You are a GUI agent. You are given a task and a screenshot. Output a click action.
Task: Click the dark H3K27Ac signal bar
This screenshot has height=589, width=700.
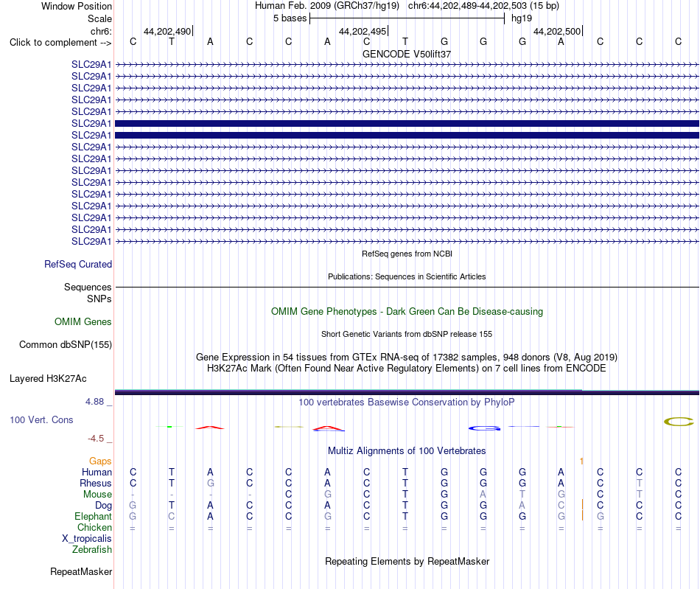click(x=407, y=392)
